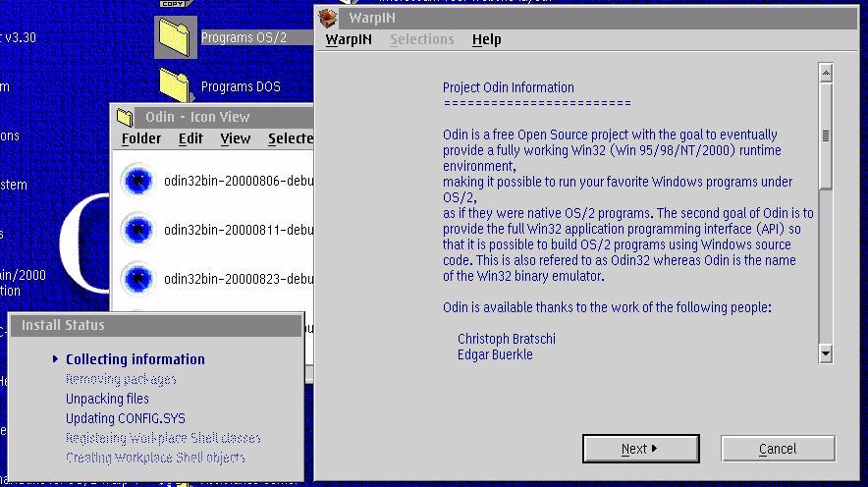Select the Programs DOS folder icon
The height and width of the screenshot is (487, 868).
[175, 85]
